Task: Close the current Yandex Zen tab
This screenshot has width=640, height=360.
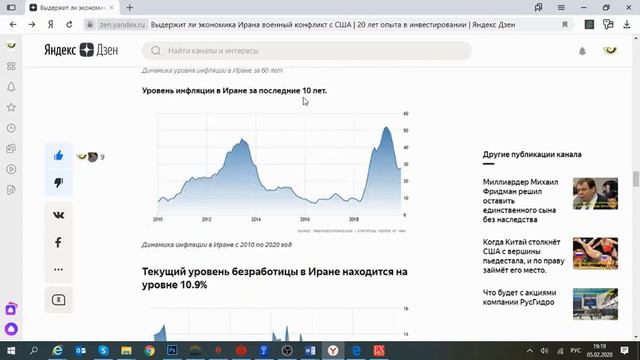Action: click(111, 7)
